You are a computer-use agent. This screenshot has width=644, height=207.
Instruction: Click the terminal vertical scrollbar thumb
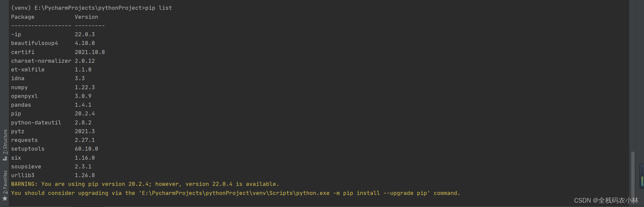pyautogui.click(x=633, y=175)
